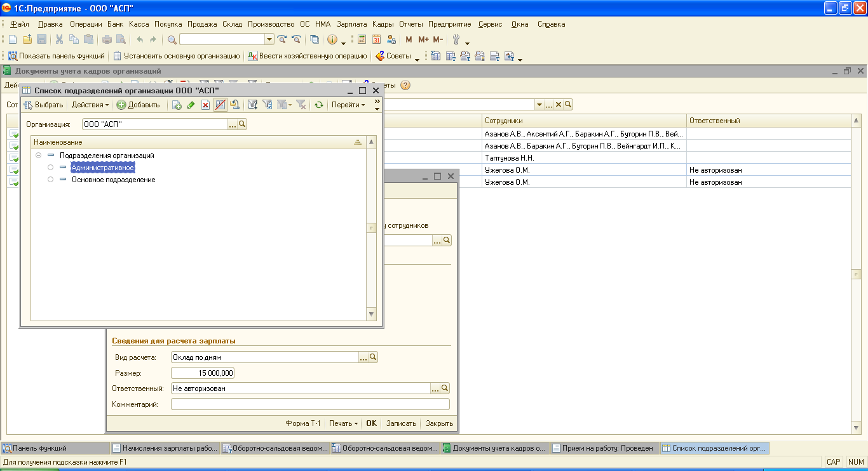
Task: Click the Размер input field with 15 000,000
Action: pyautogui.click(x=203, y=373)
